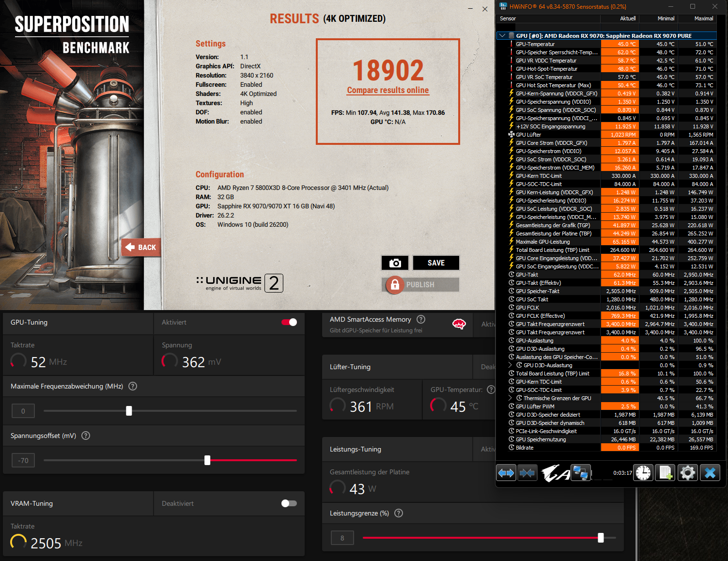Click lightning icon of Maximale GPU-Leistung row

(511, 242)
